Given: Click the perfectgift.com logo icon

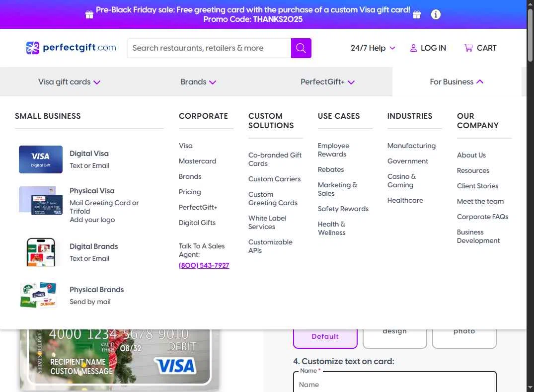Looking at the screenshot, I should pyautogui.click(x=33, y=48).
